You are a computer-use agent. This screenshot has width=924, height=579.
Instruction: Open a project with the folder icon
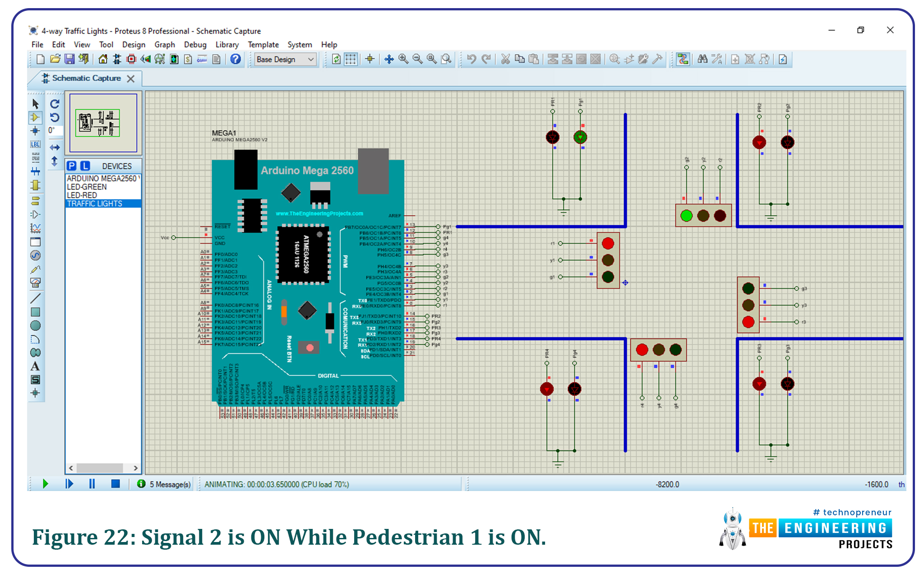coord(55,59)
